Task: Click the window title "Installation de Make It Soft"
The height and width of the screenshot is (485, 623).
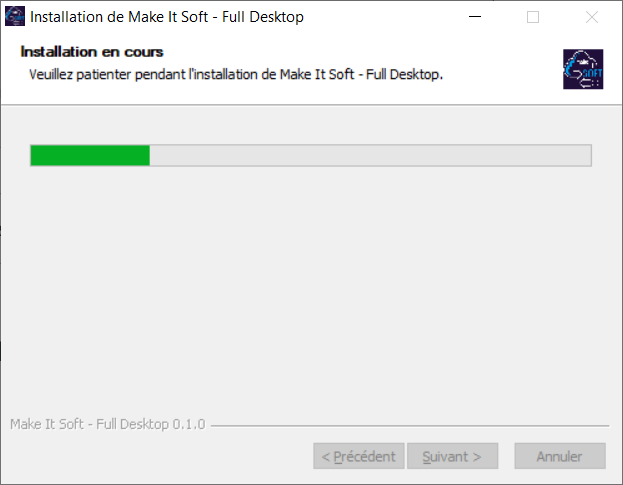Action: point(119,17)
